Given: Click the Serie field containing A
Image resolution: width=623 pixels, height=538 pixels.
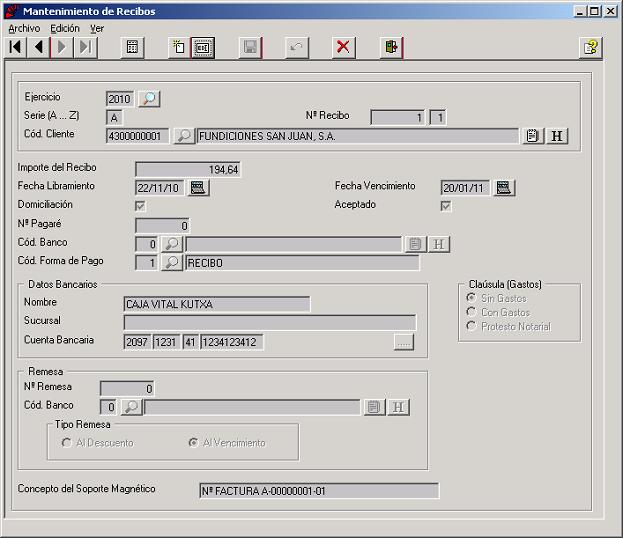Looking at the screenshot, I should tap(114, 118).
